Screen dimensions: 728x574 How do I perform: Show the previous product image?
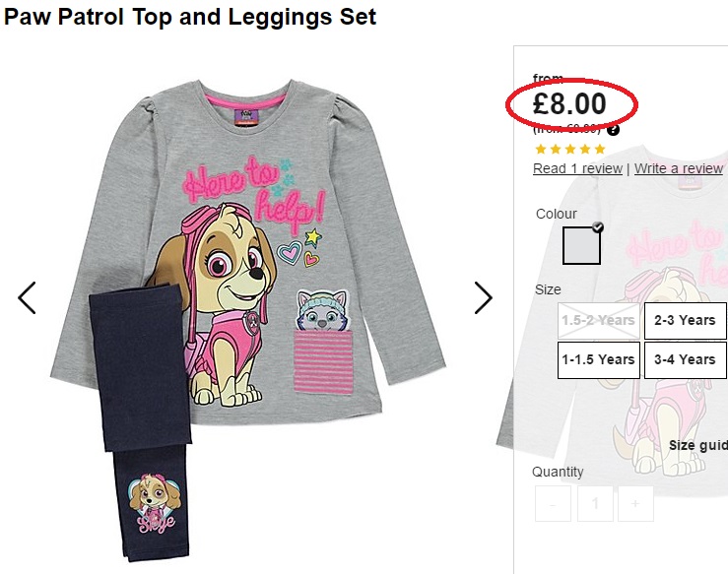coord(27,297)
